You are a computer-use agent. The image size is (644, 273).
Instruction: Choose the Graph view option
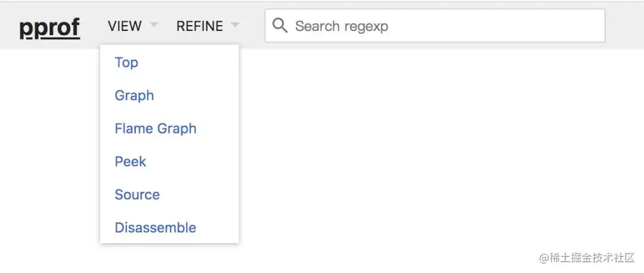click(134, 95)
